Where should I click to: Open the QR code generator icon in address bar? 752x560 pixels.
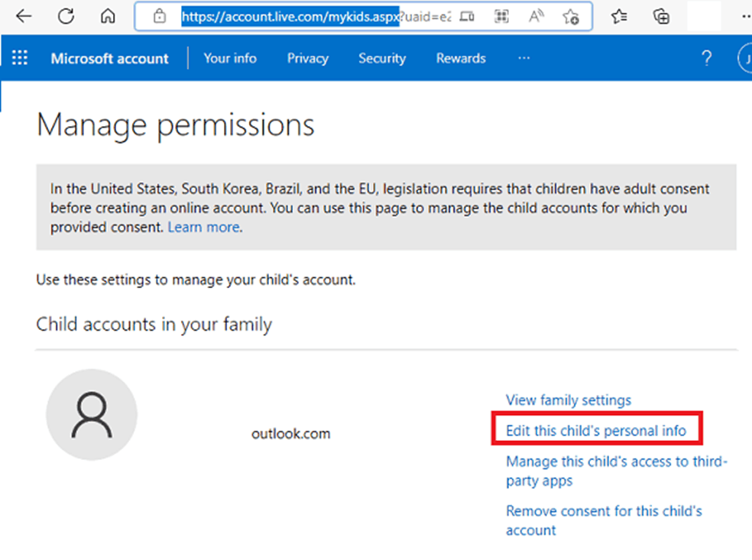point(501,17)
